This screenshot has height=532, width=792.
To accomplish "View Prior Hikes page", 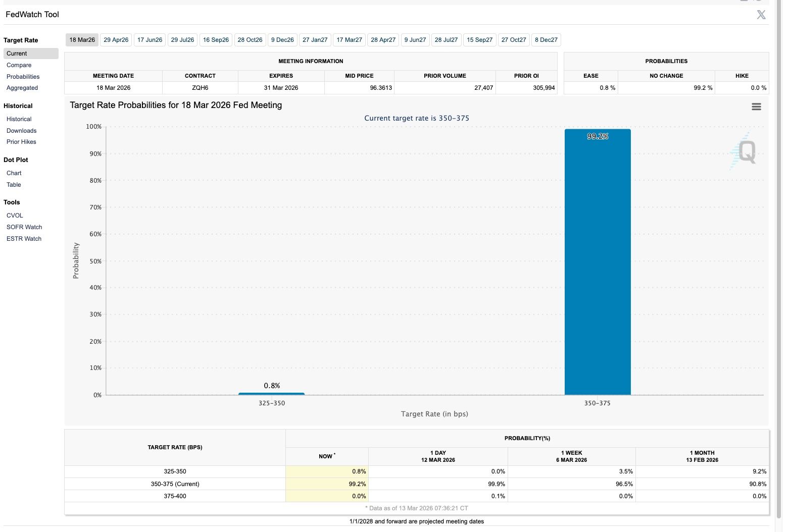I will point(21,142).
